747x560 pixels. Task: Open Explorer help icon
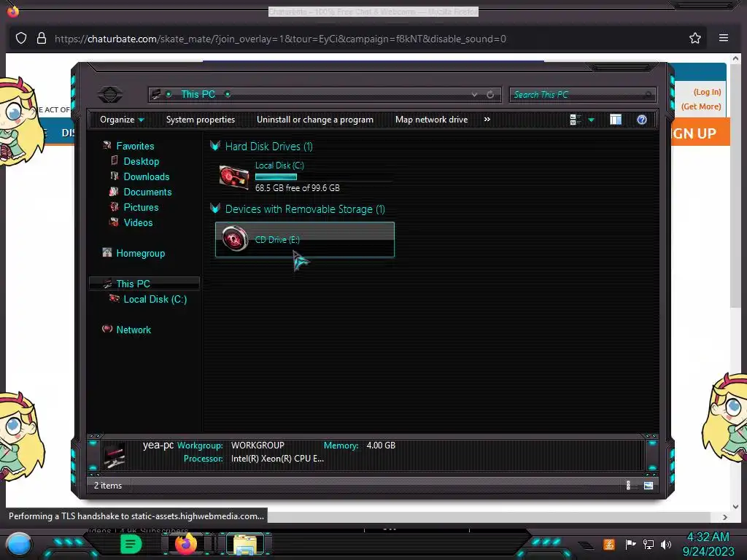click(x=642, y=120)
